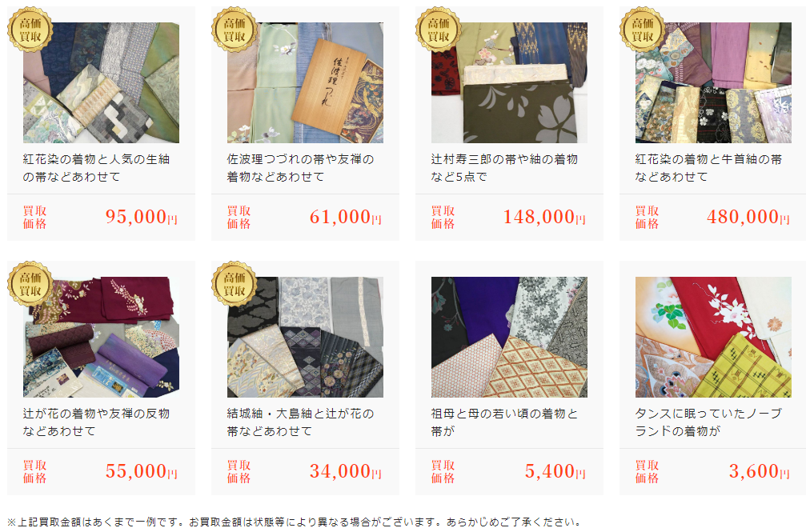Click the 高価買取 gold badge on the 佐波理つづれ item
Screen dimensions: 806x532
(235, 30)
